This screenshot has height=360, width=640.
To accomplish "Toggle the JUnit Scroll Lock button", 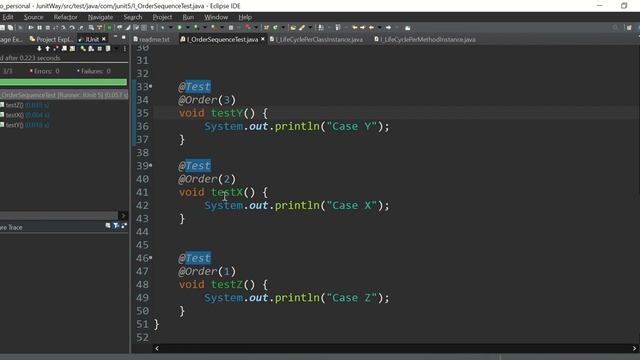I will pyautogui.click(x=73, y=49).
